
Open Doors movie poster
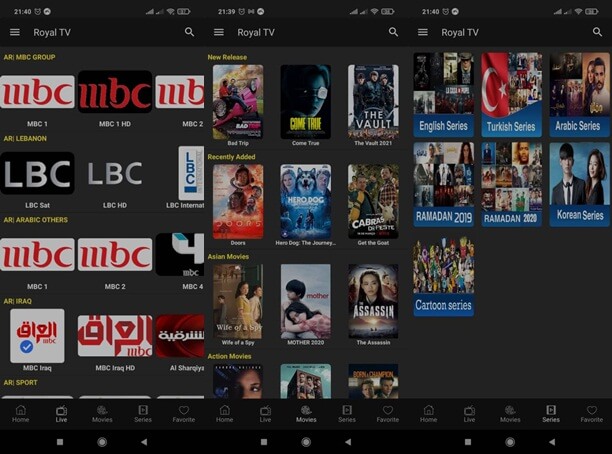click(238, 201)
